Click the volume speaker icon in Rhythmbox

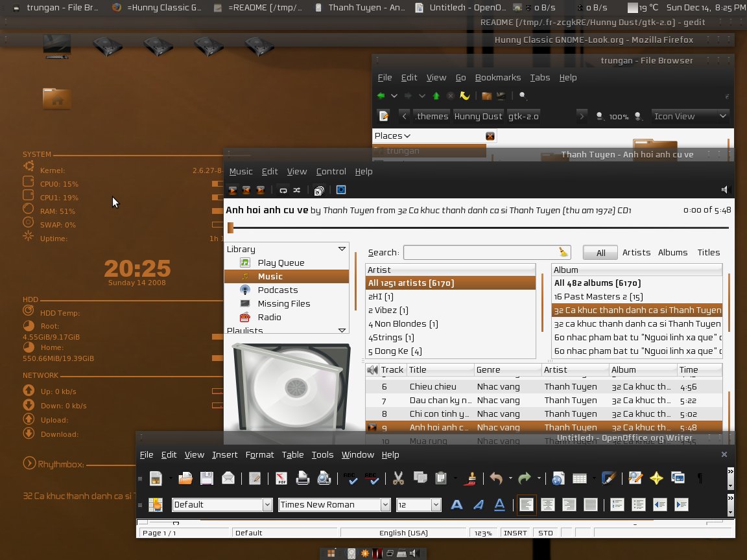tap(726, 189)
